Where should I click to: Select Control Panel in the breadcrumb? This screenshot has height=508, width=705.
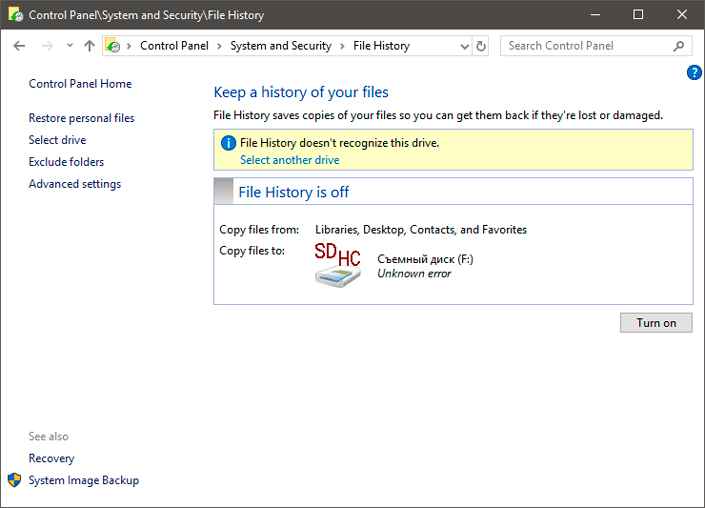174,46
